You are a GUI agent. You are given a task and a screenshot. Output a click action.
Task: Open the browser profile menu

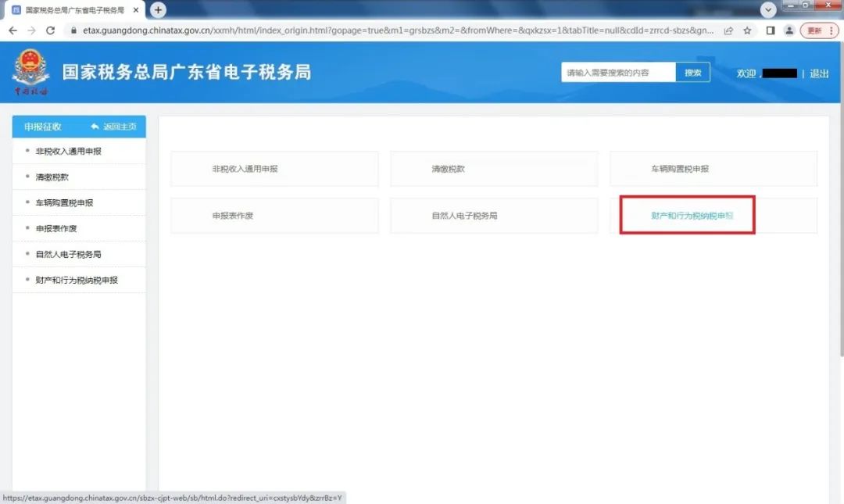789,30
